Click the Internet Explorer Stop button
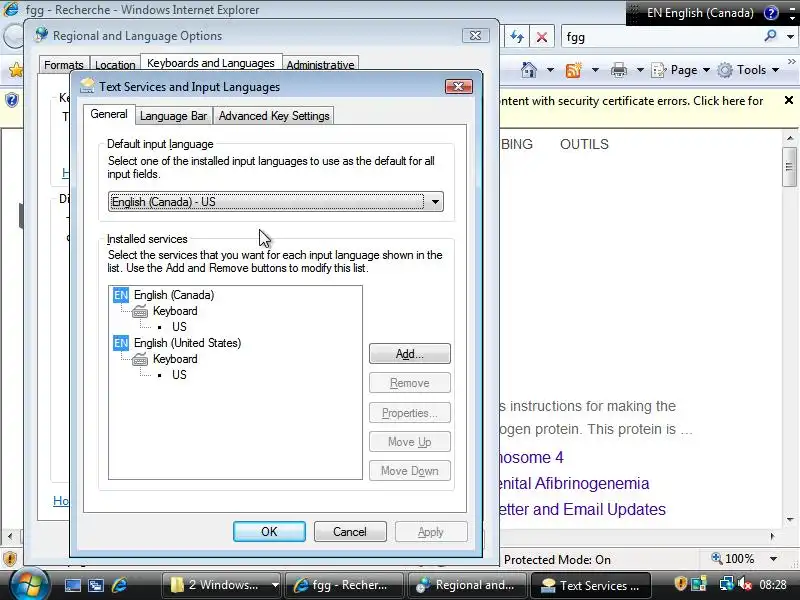This screenshot has height=600, width=800. (x=542, y=37)
